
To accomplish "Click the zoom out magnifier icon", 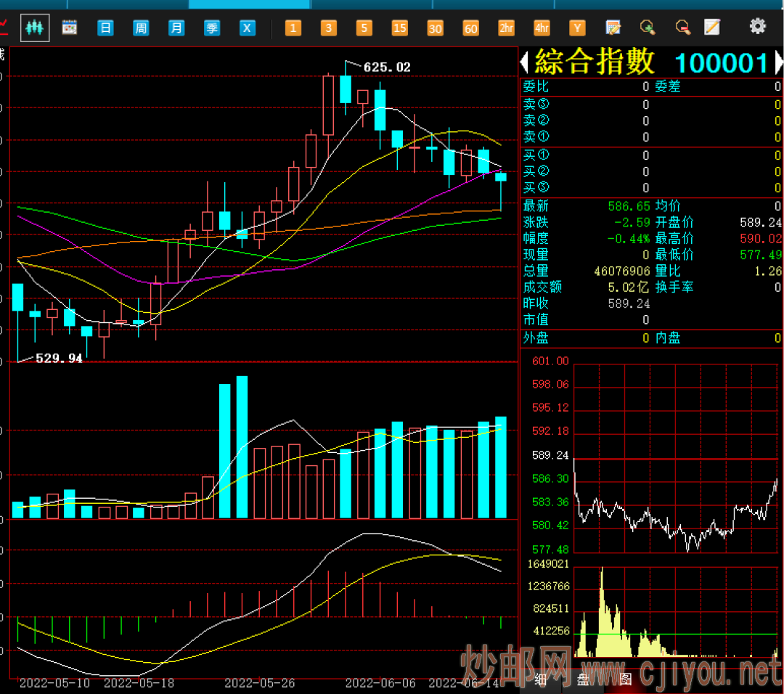I will coord(682,28).
